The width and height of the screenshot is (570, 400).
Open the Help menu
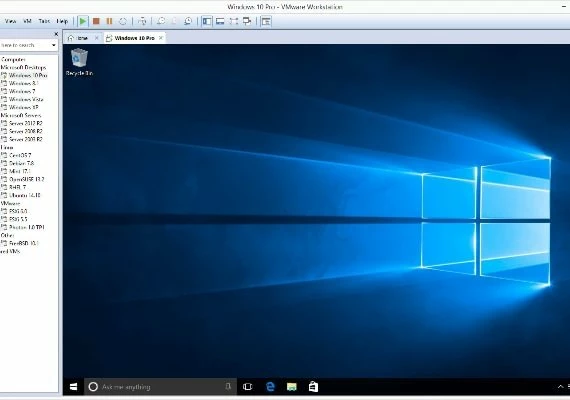point(62,21)
